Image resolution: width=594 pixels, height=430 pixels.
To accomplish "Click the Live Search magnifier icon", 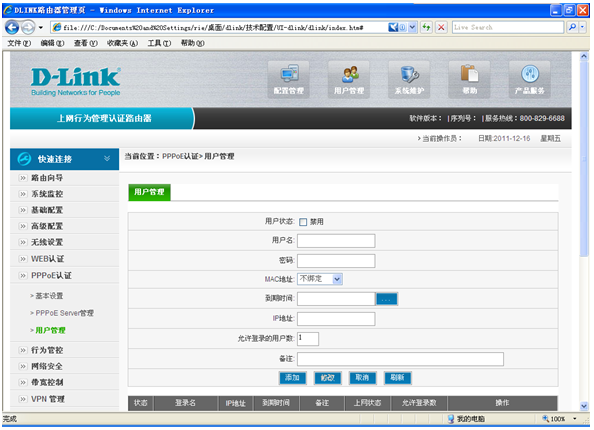I will [x=572, y=27].
